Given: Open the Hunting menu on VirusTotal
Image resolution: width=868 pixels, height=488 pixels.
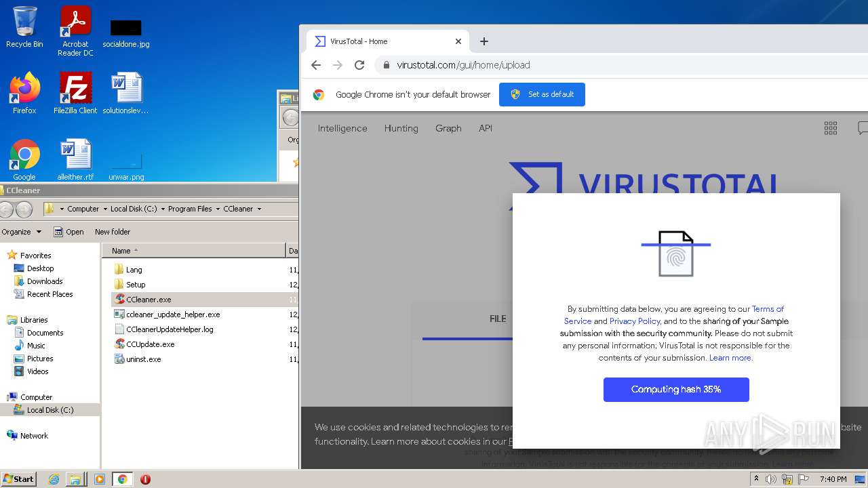Looking at the screenshot, I should (401, 128).
